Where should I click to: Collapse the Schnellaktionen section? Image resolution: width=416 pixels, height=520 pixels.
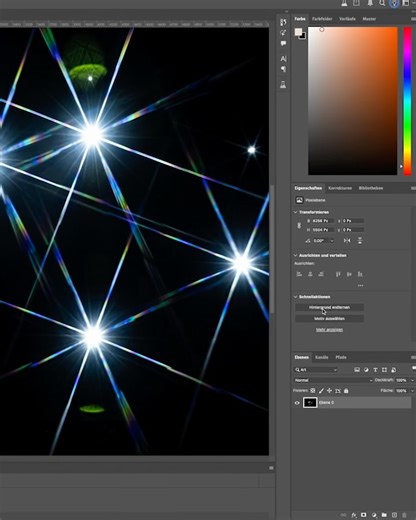pyautogui.click(x=295, y=297)
